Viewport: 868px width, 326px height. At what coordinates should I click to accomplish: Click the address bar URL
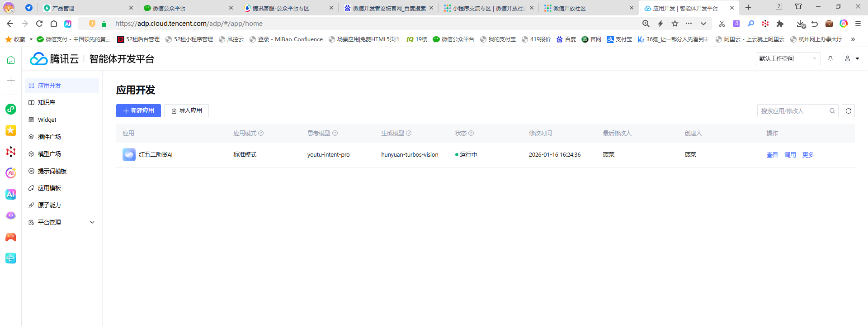pos(189,24)
